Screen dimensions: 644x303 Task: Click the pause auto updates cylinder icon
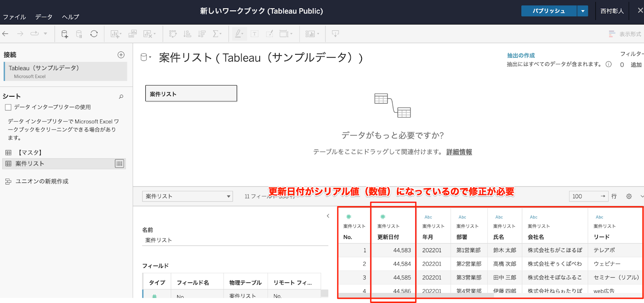79,34
